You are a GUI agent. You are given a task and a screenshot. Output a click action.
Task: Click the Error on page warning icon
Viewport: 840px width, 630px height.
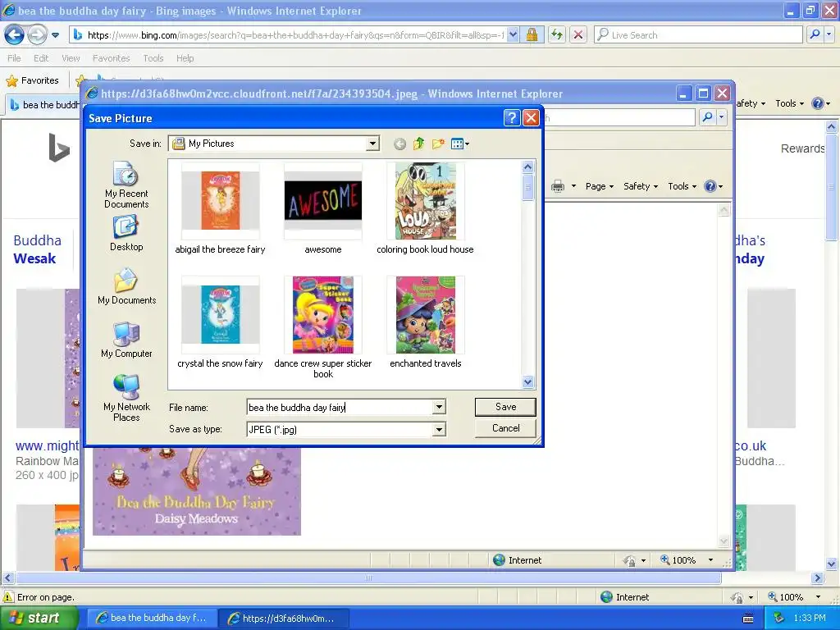pos(8,597)
